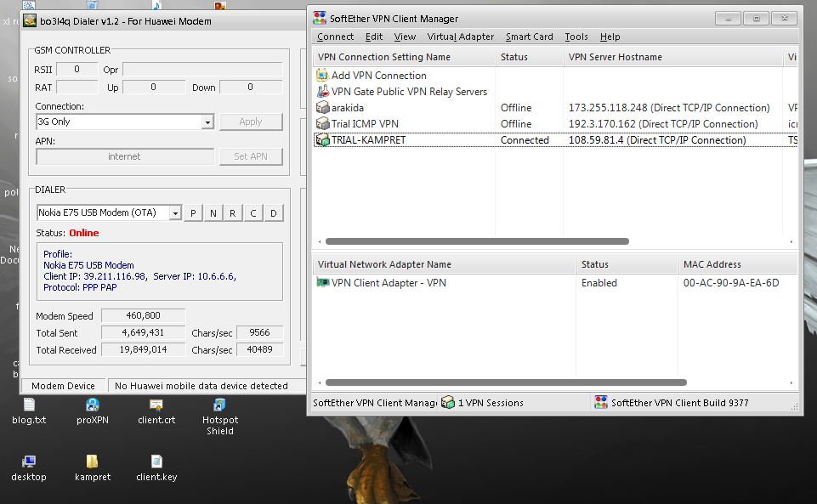Image resolution: width=817 pixels, height=504 pixels.
Task: Click No Huawei mobile data device detected
Action: tap(201, 386)
